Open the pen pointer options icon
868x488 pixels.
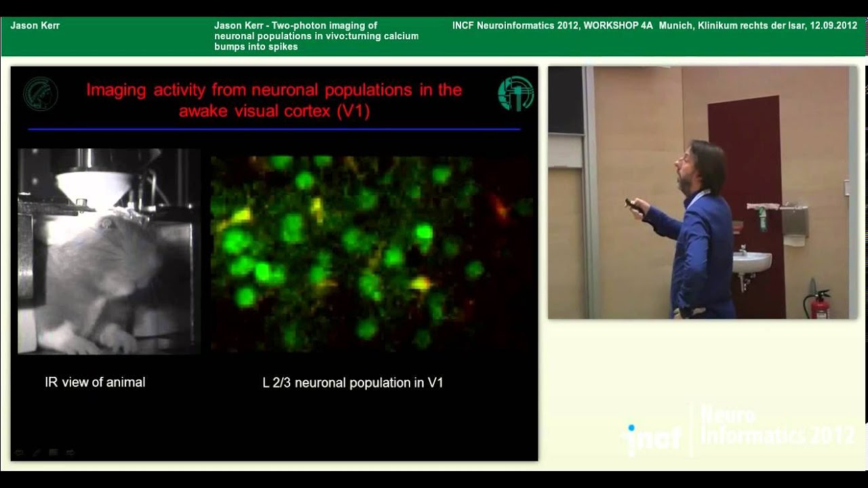coord(37,452)
